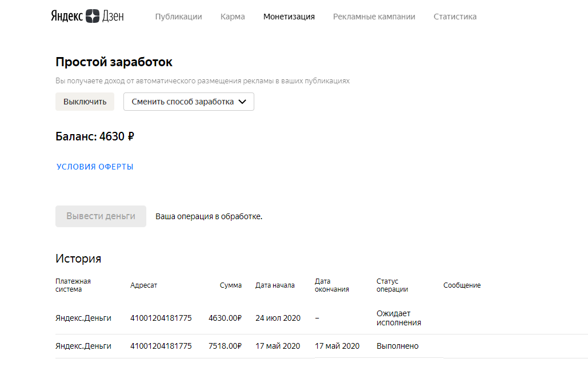Select the Монетизация tab
The image size is (588, 375).
(289, 17)
